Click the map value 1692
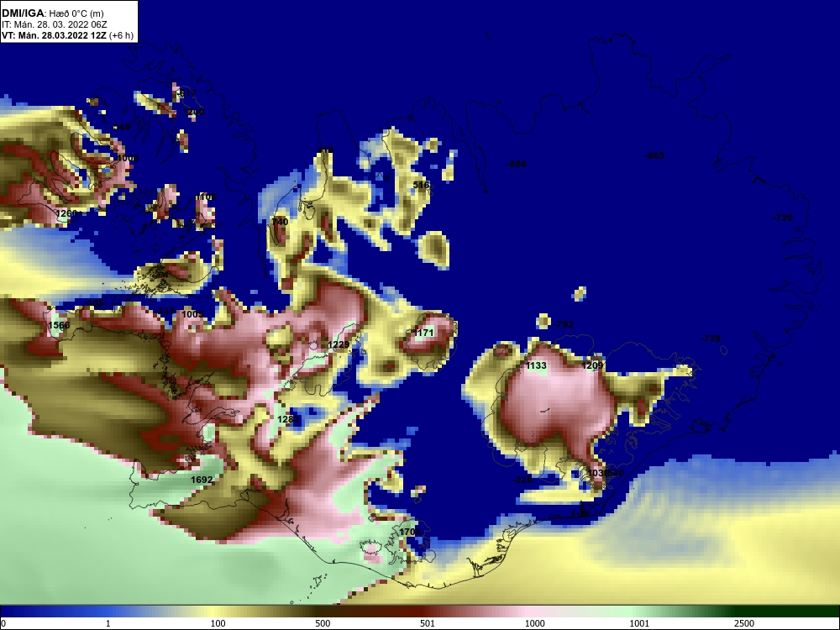 coord(202,480)
